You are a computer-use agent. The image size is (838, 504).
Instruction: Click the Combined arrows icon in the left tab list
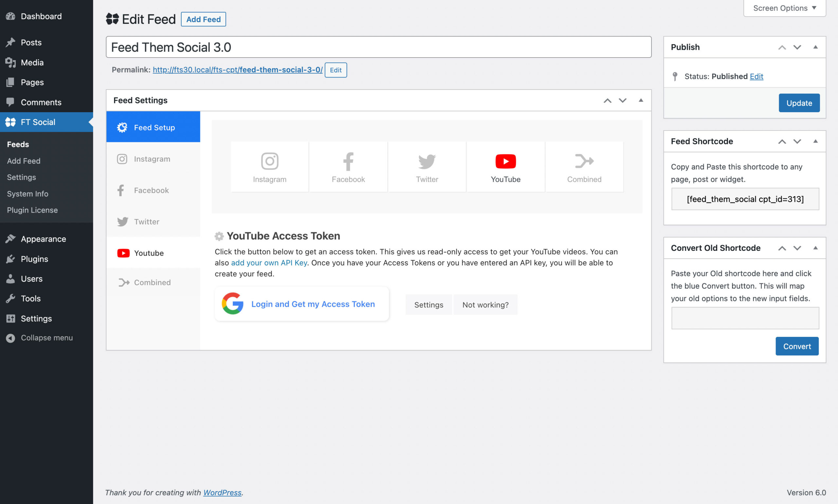coord(124,282)
